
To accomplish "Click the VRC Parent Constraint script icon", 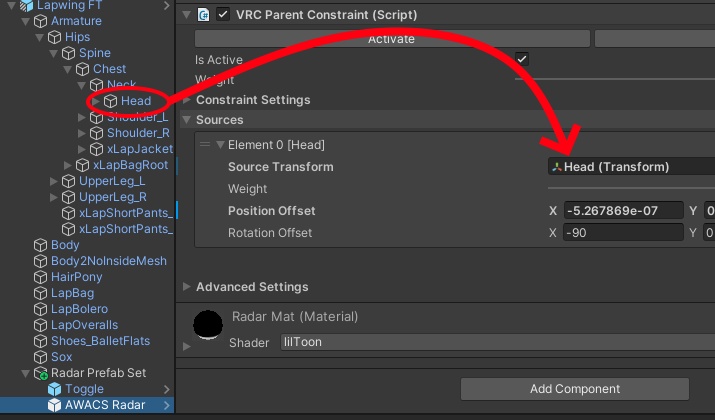I will 203,15.
